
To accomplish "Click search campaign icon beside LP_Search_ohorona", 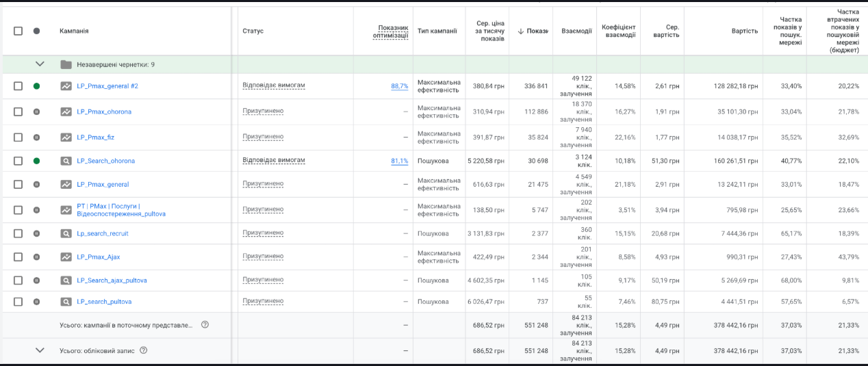I will tap(66, 161).
